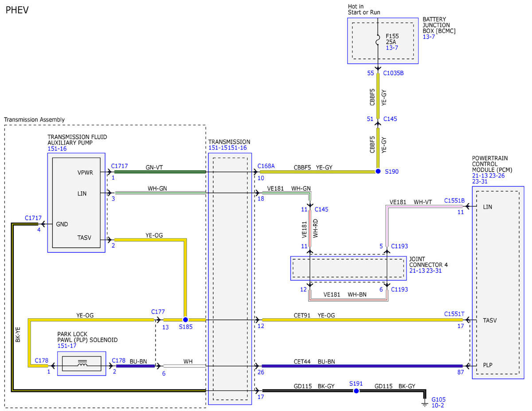Click the 'VE181 WH-VT' wire label
532x411 pixels.
(x=411, y=202)
